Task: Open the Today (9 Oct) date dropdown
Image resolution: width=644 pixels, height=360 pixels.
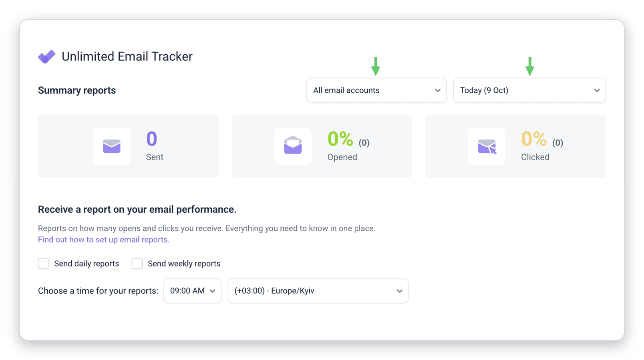Action: [x=529, y=90]
